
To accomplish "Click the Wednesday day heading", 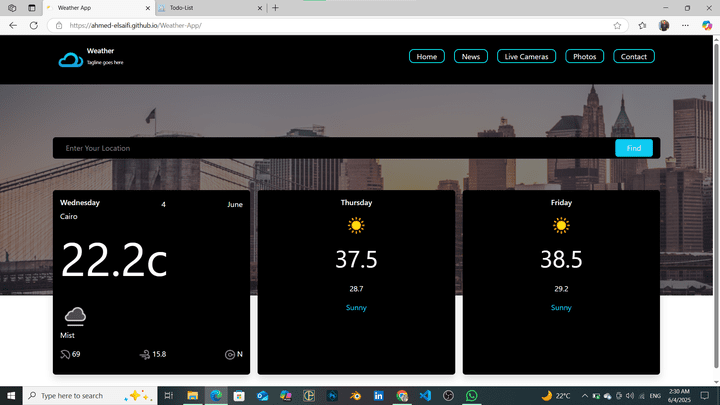I will [x=80, y=202].
